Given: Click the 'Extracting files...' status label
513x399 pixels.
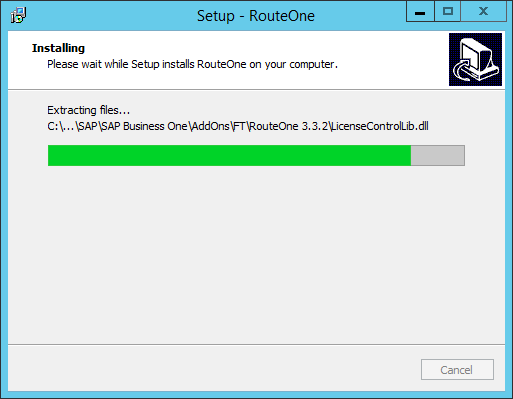Looking at the screenshot, I should pyautogui.click(x=88, y=110).
